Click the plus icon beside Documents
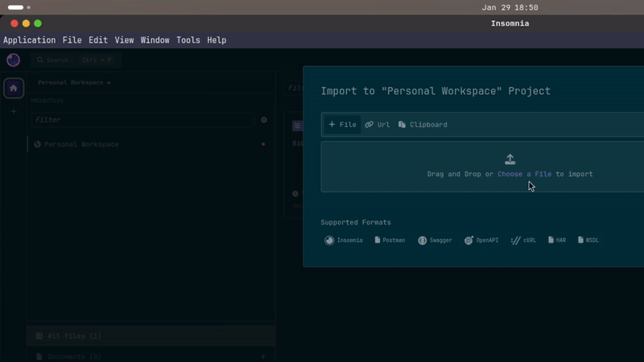 click(x=263, y=356)
